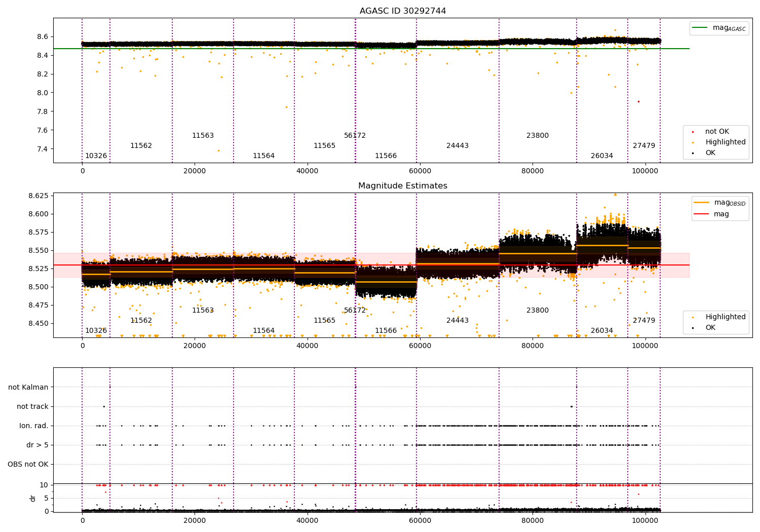760x532 pixels.
Task: Click the 'Ion. rad.' row label
Action: [x=34, y=426]
